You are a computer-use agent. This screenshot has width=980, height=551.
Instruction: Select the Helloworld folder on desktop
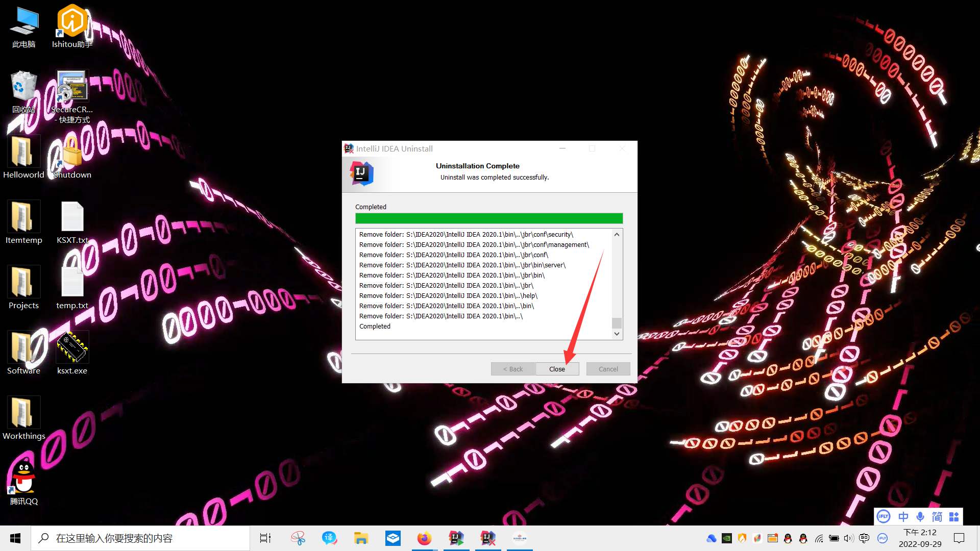(x=23, y=152)
